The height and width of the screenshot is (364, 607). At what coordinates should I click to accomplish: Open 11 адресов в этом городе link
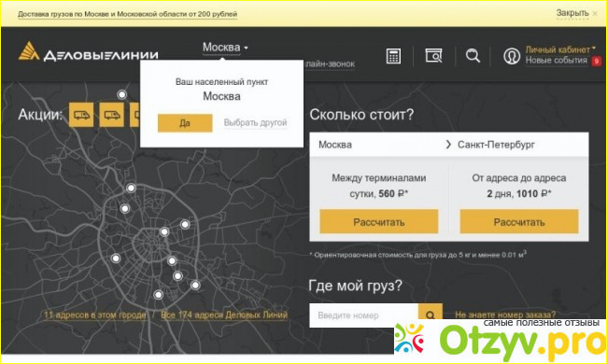click(95, 315)
